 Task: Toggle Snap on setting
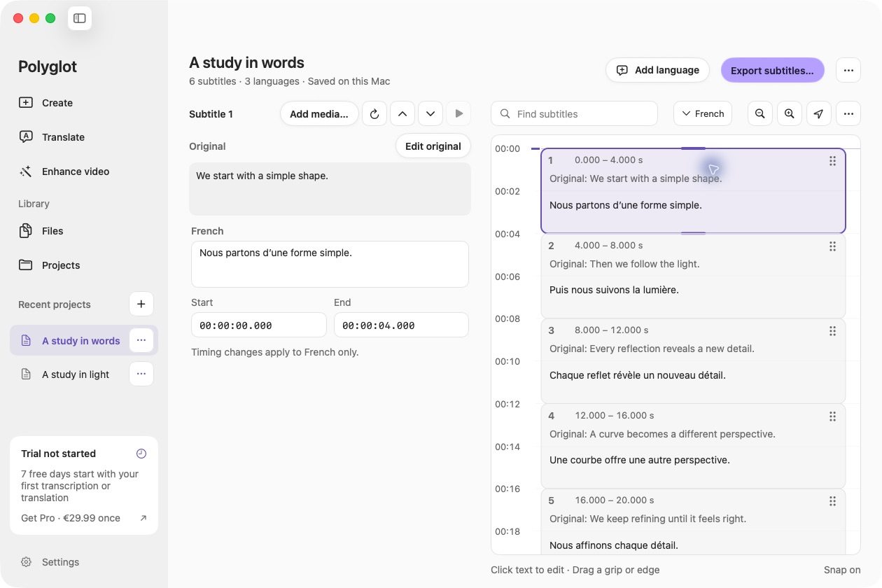(842, 570)
